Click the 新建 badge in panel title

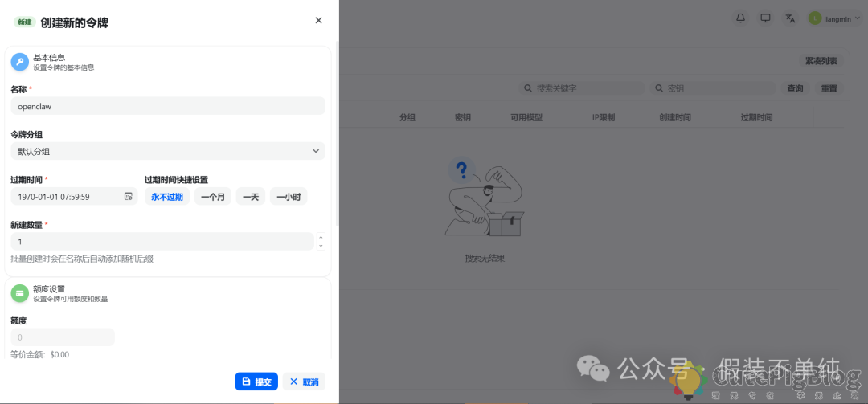[x=24, y=22]
